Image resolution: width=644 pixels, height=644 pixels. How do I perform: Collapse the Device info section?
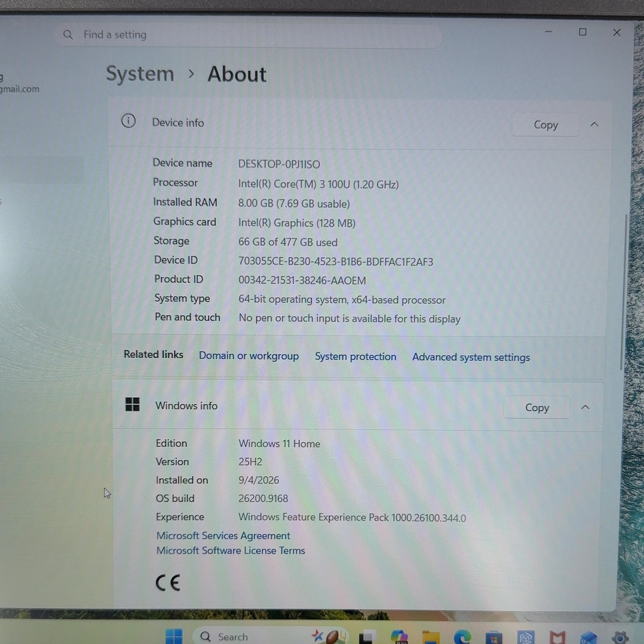pos(594,125)
